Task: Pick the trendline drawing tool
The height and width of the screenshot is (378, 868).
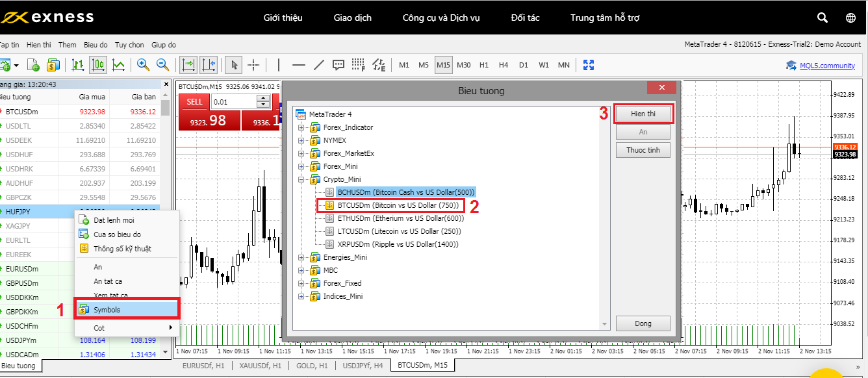Action: [319, 65]
